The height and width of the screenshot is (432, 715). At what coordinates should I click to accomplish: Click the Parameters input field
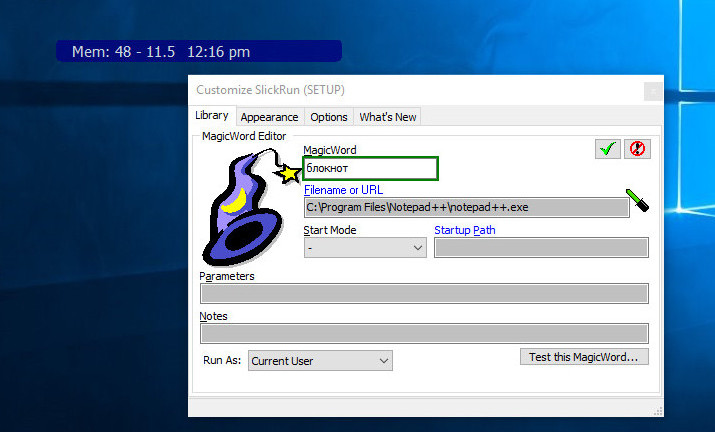pyautogui.click(x=424, y=293)
